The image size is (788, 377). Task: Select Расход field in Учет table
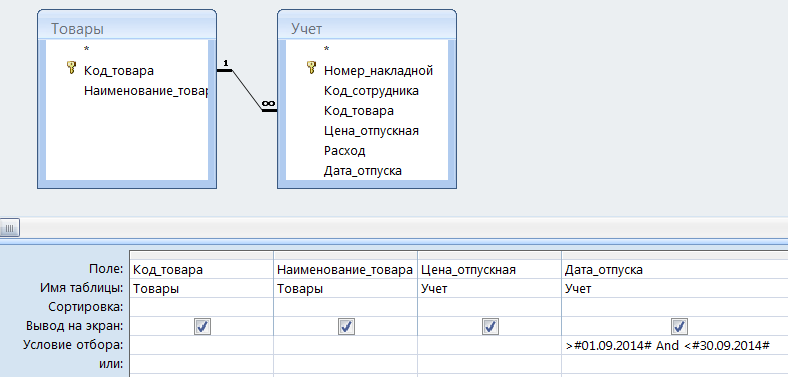345,151
